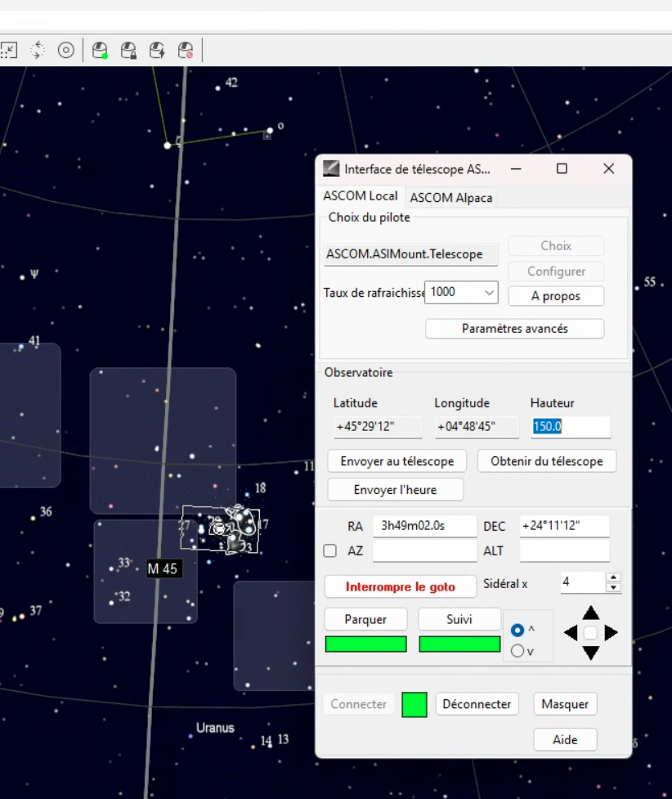Click the Configurer button
672x799 pixels.
click(556, 272)
